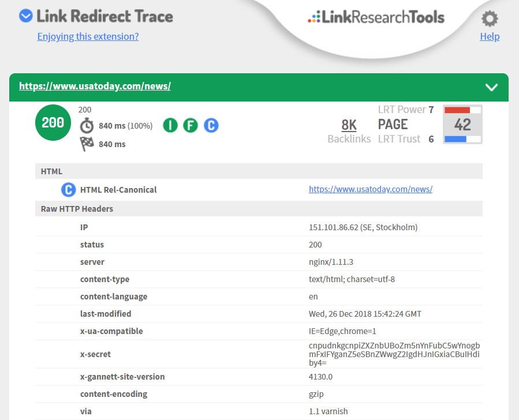Click the checkered flag total time icon

tap(87, 144)
